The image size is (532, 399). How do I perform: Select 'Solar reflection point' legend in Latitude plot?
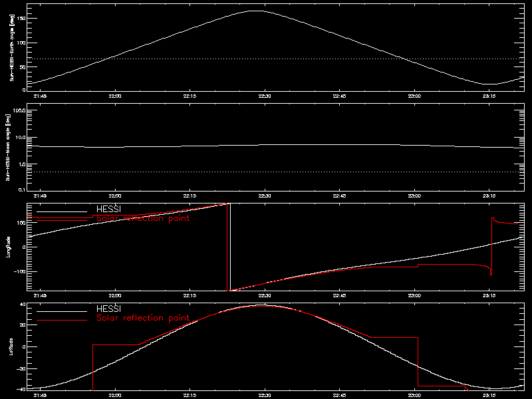click(x=143, y=318)
